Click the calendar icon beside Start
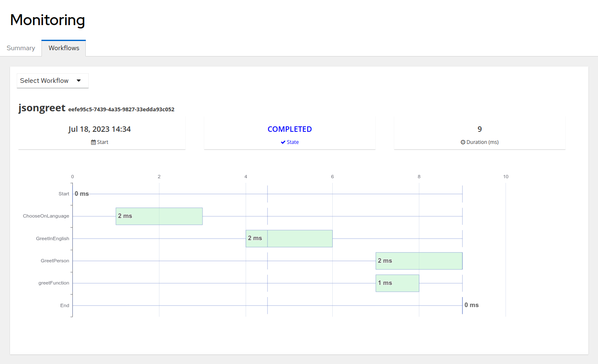The image size is (598, 364). pos(93,142)
